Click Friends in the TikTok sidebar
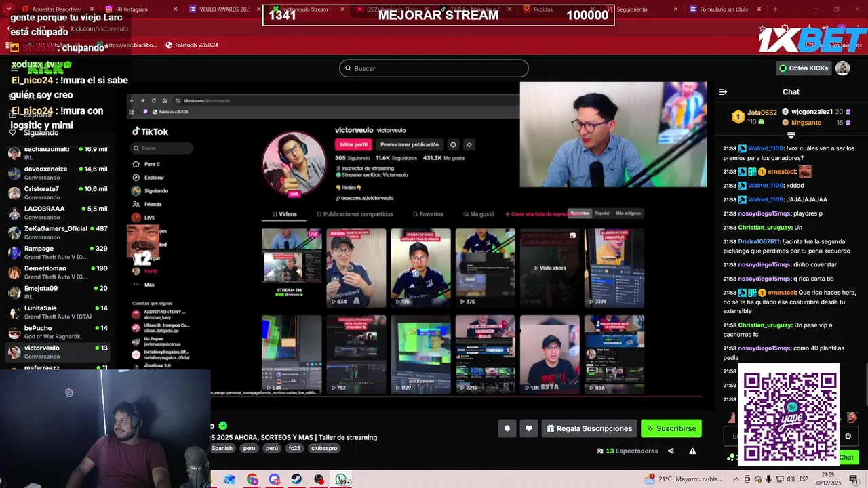This screenshot has height=488, width=868. 148,204
